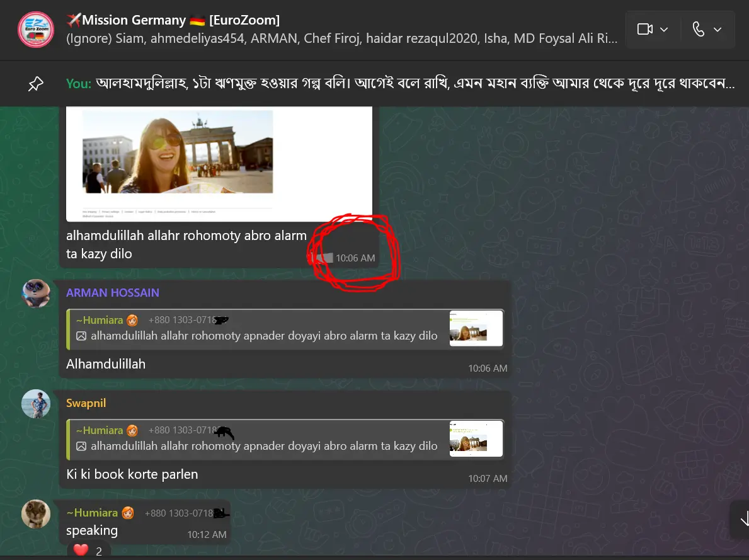Open the Brandenburg Gate image attachment
The height and width of the screenshot is (560, 749).
219,164
